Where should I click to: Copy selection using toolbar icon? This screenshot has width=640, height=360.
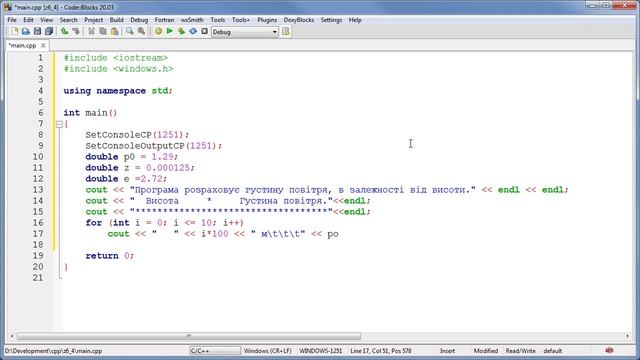103,31
